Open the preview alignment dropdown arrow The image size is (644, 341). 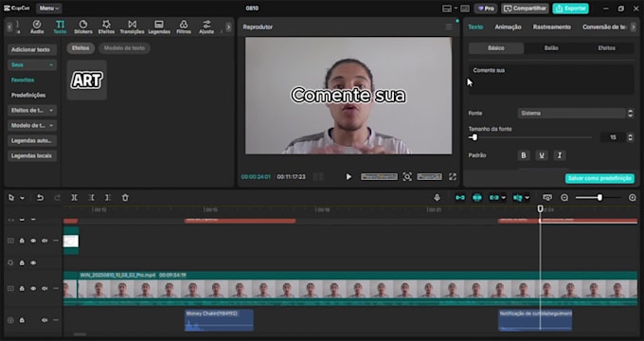[x=527, y=198]
